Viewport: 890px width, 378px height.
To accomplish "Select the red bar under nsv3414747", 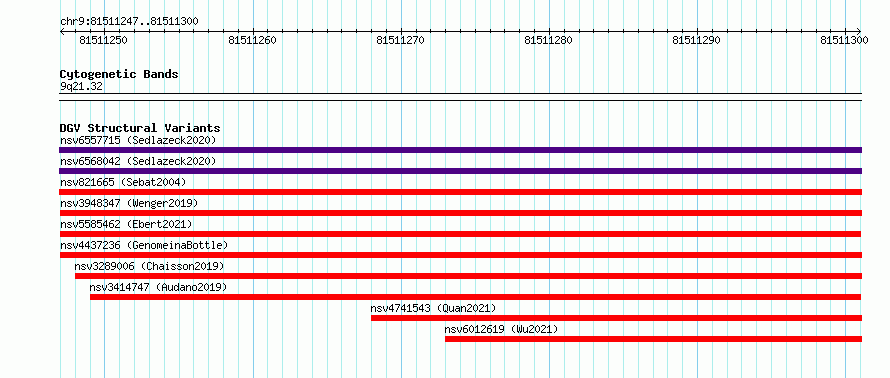I will (x=476, y=297).
